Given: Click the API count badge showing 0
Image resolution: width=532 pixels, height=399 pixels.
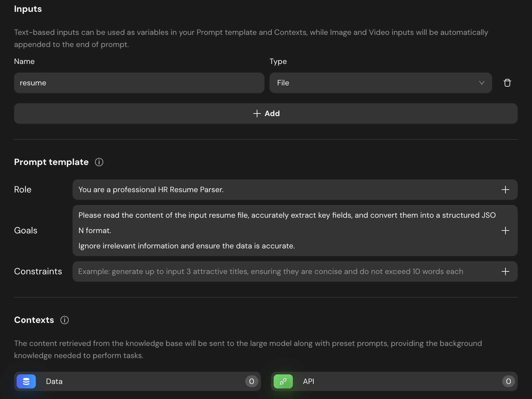Looking at the screenshot, I should point(508,381).
